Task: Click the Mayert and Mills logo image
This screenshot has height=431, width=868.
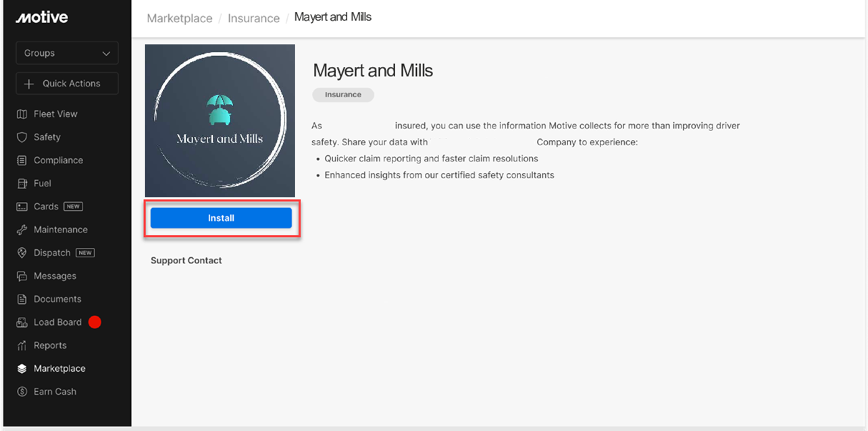Action: click(220, 121)
